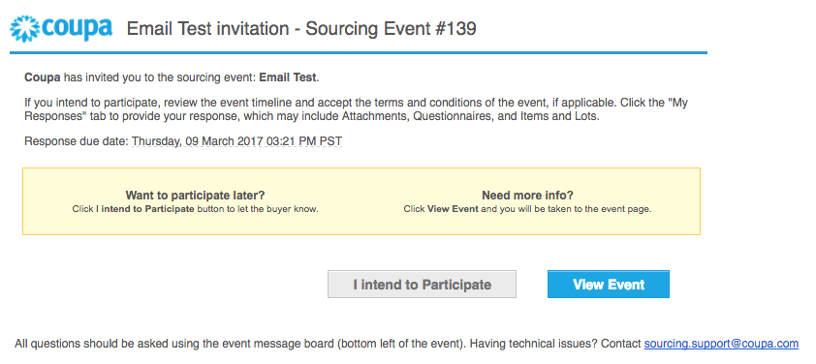Click the Want to participate later? heading
Screen dimensions: 816x364
click(x=195, y=196)
